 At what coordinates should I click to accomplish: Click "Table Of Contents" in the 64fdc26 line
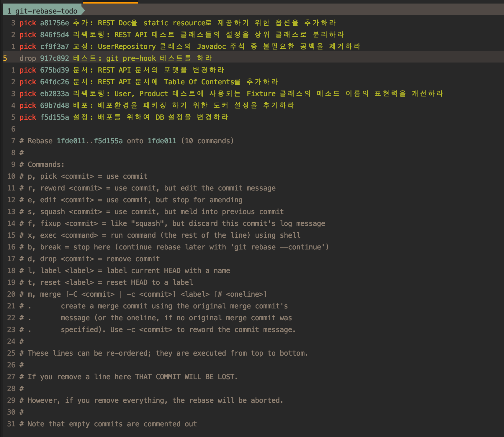pos(199,82)
